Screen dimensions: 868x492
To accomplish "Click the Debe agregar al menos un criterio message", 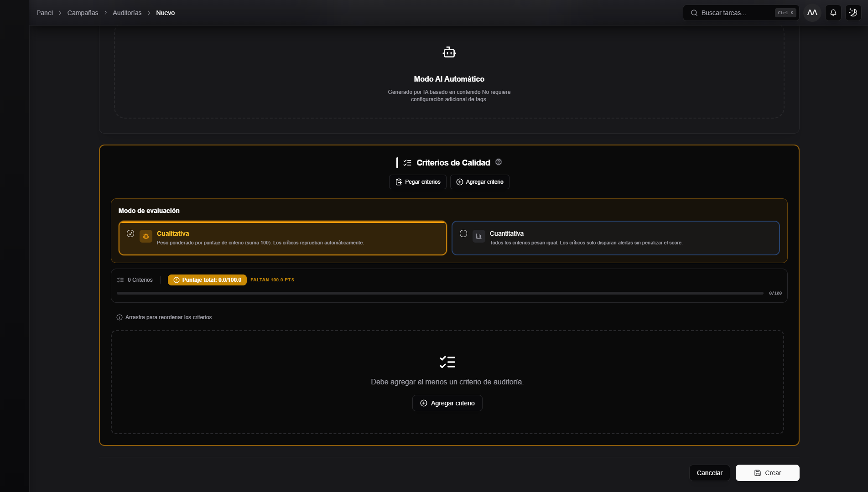I will click(x=447, y=382).
